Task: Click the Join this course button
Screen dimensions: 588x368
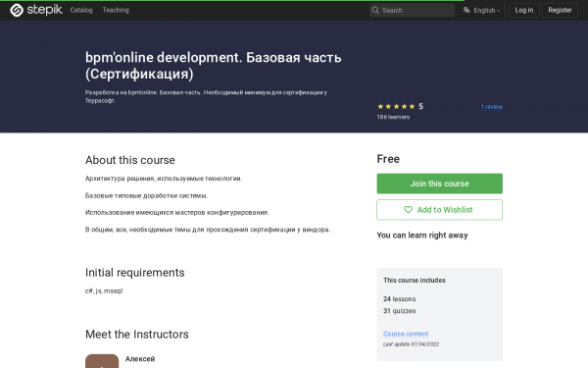Action: [x=439, y=184]
